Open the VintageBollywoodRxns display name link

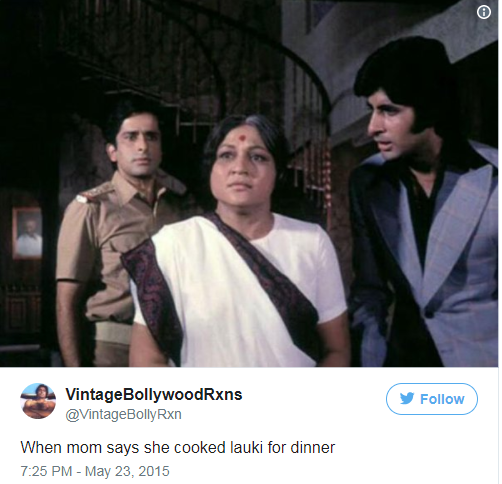click(154, 395)
